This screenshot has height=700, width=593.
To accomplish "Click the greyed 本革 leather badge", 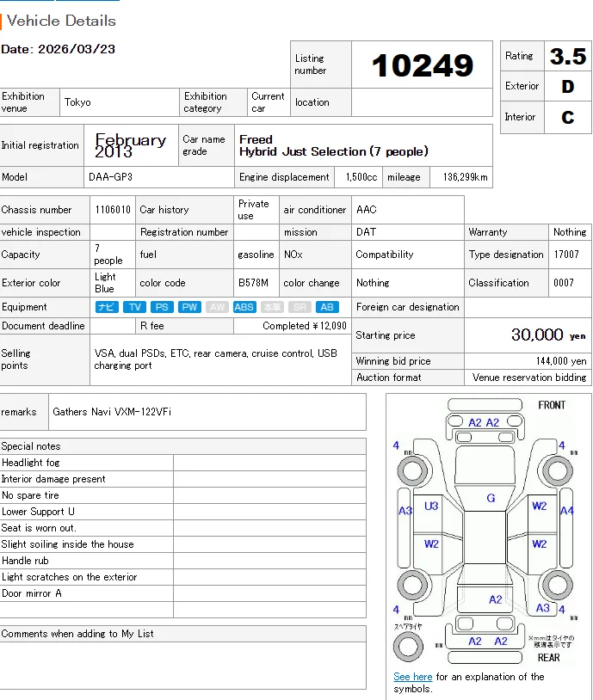I will click(272, 307).
